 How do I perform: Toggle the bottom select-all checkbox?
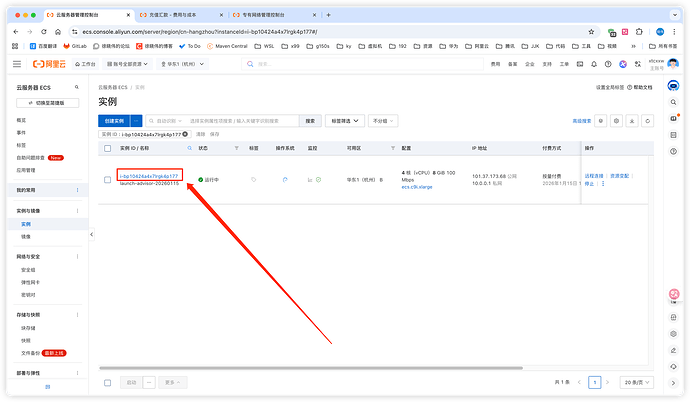tap(108, 382)
